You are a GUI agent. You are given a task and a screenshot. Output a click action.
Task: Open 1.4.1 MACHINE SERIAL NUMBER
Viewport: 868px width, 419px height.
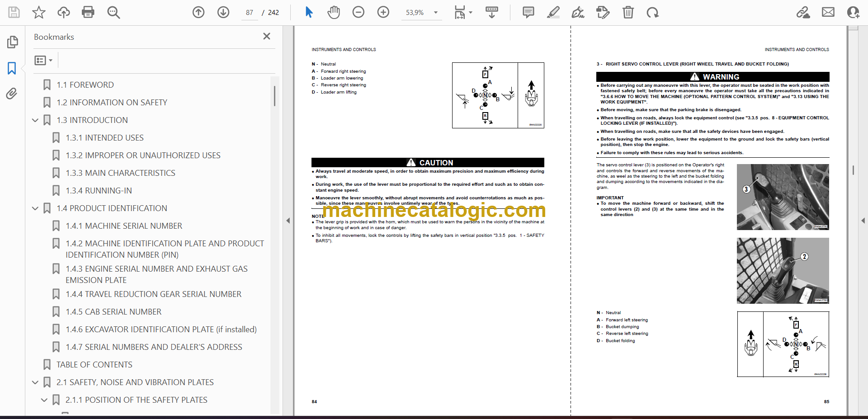pyautogui.click(x=124, y=226)
